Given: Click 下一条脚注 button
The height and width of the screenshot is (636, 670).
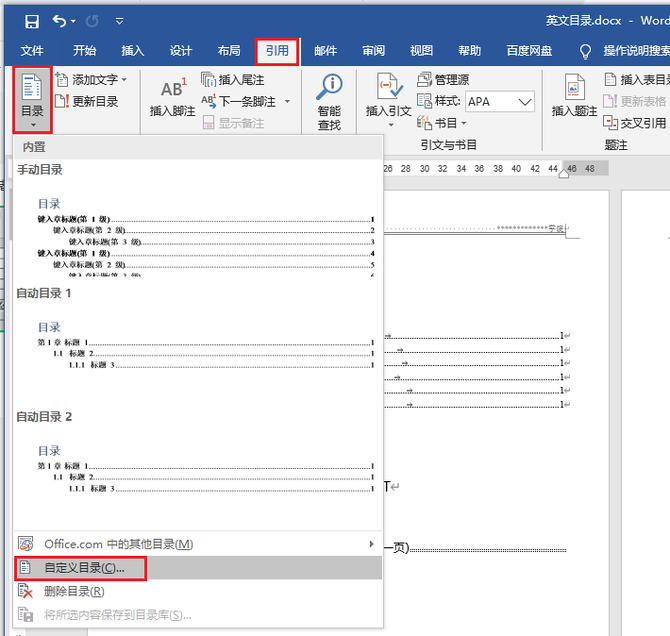Looking at the screenshot, I should coord(239,101).
